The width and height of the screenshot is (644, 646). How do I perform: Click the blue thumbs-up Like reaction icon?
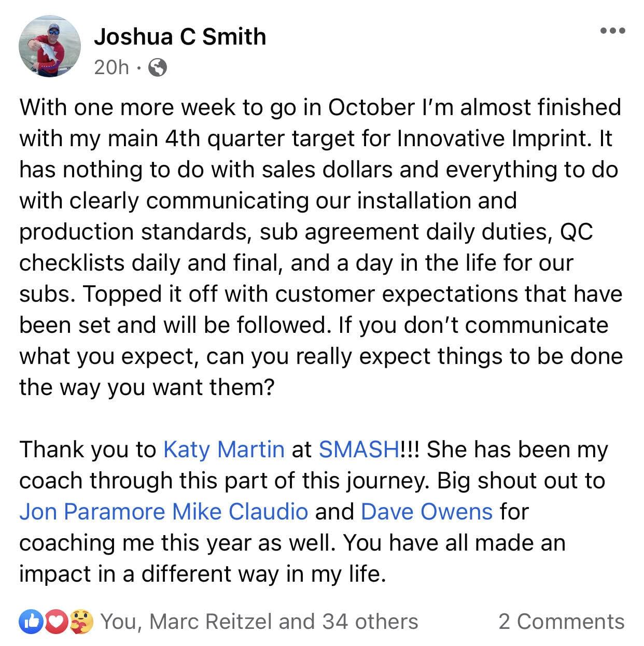[31, 622]
